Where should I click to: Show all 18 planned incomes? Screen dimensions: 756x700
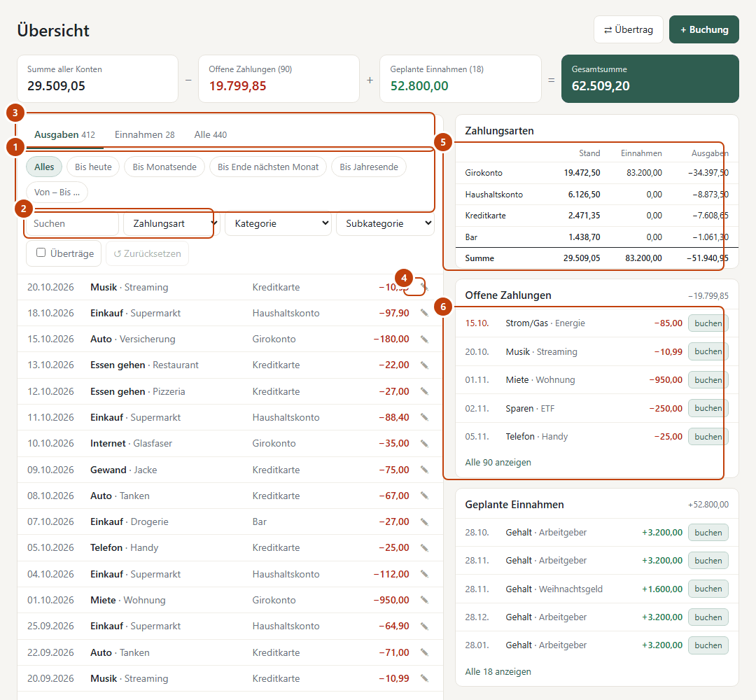[498, 671]
